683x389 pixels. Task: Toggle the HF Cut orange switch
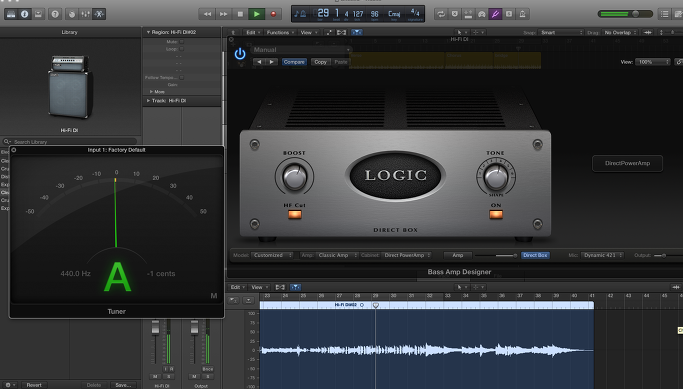tap(295, 214)
